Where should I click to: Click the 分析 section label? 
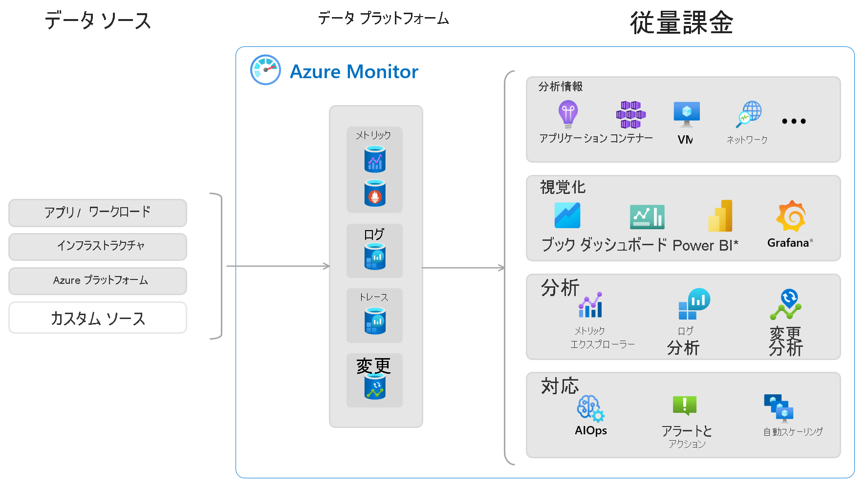coord(560,288)
